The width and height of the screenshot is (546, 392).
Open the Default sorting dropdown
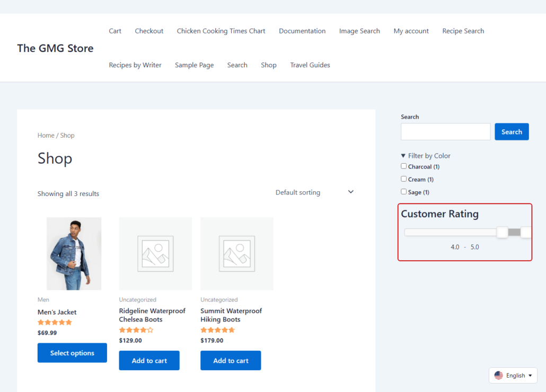pos(314,192)
